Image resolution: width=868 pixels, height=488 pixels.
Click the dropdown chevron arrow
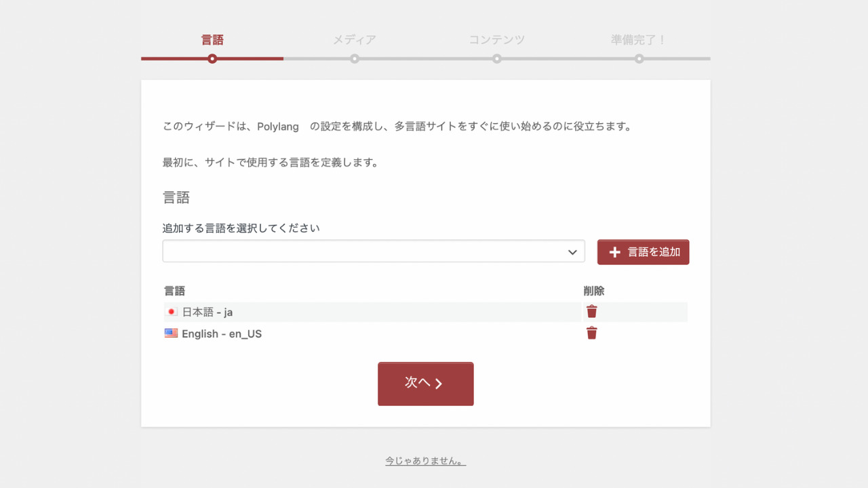(572, 252)
